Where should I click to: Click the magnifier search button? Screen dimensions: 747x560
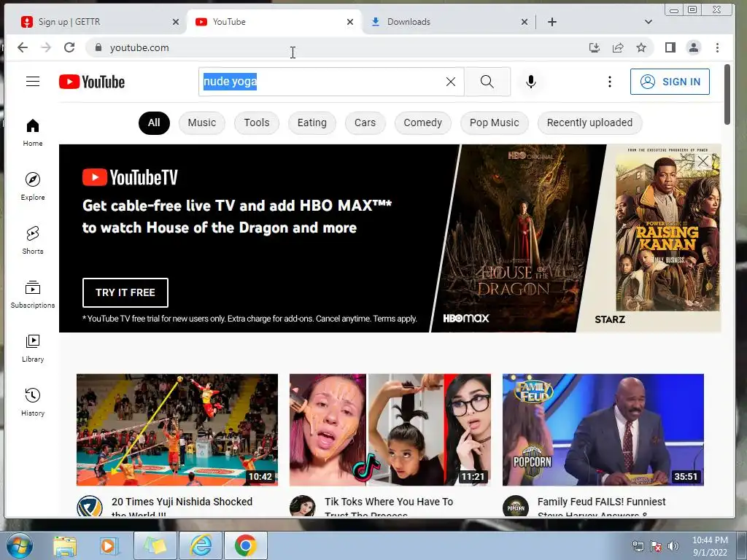pyautogui.click(x=487, y=82)
